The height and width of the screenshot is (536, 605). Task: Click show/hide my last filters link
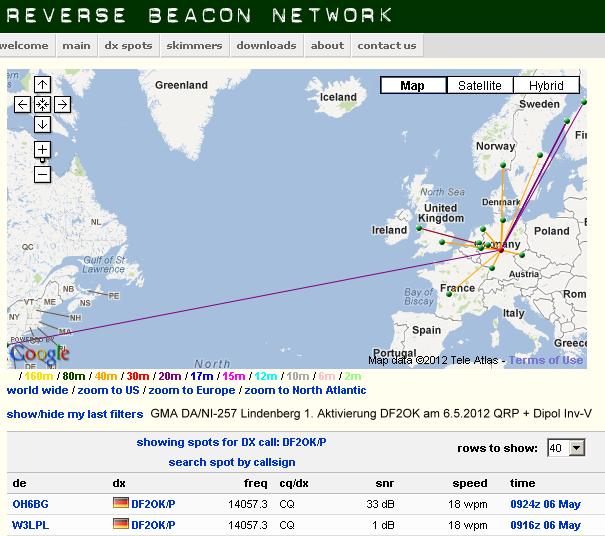pyautogui.click(x=75, y=414)
